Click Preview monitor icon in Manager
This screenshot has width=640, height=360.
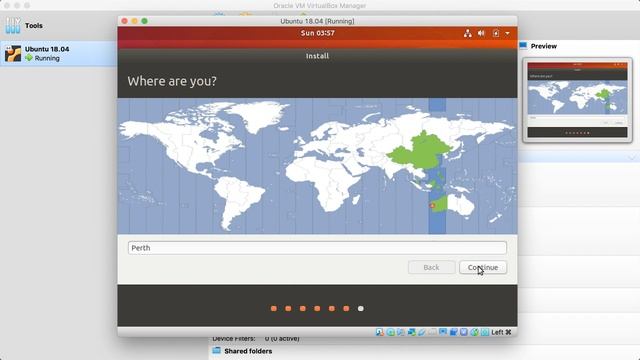(x=523, y=46)
